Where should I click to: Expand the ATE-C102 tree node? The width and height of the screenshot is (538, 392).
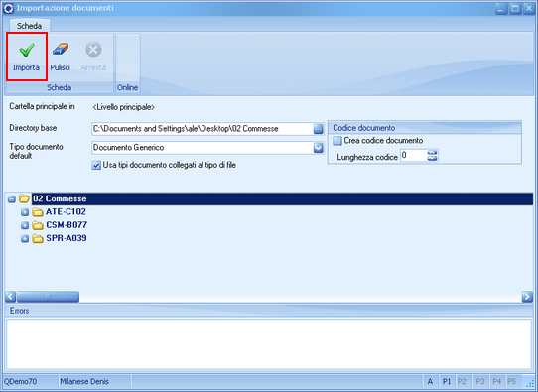25,212
